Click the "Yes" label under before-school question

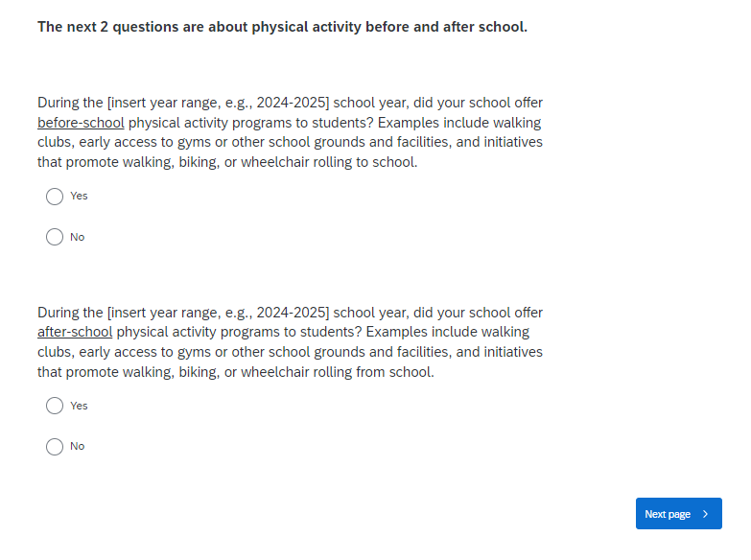pyautogui.click(x=79, y=196)
